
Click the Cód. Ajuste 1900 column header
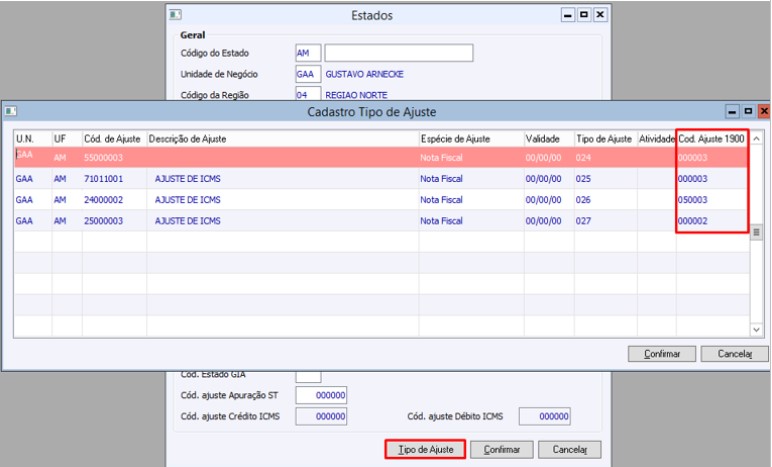(711, 139)
